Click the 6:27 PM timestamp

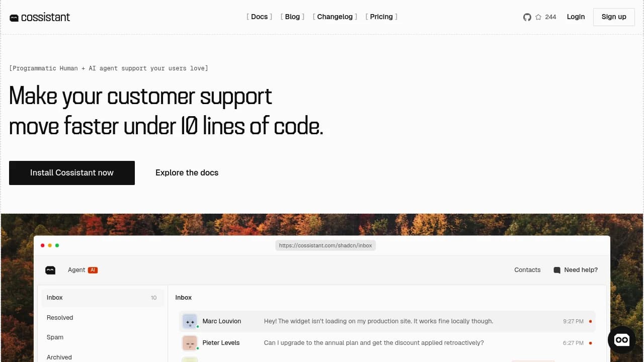(x=573, y=343)
